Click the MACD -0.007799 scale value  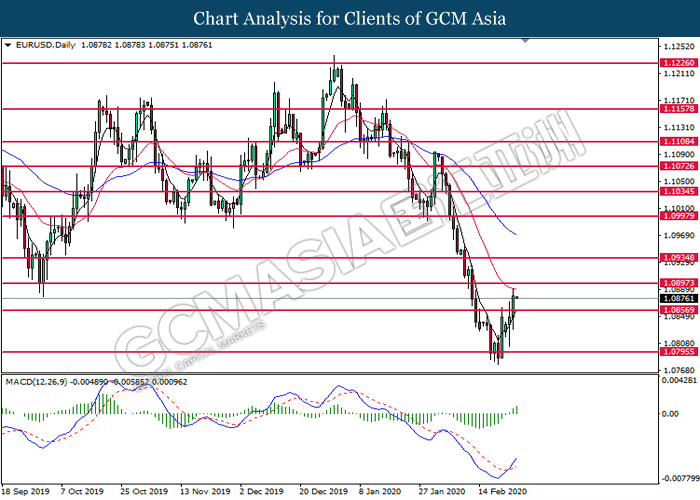pyautogui.click(x=680, y=479)
